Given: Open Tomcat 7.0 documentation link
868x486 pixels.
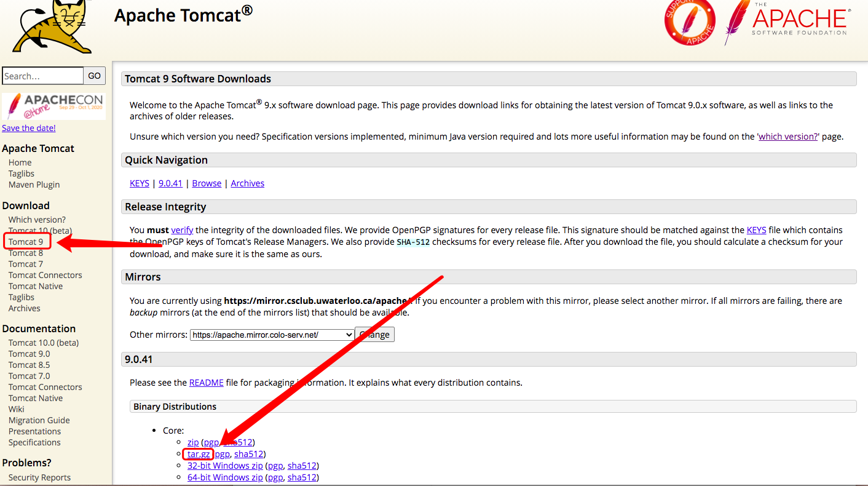Looking at the screenshot, I should [x=30, y=376].
